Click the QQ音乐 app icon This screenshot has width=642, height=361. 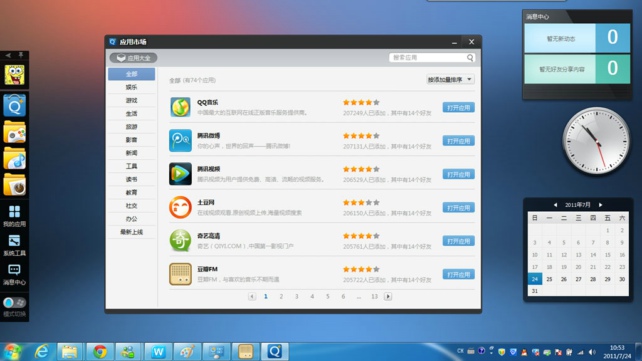(x=180, y=107)
